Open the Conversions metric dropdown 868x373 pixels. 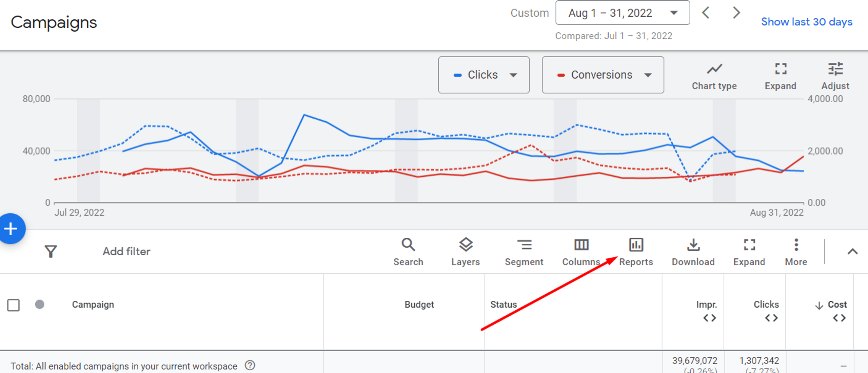[603, 75]
